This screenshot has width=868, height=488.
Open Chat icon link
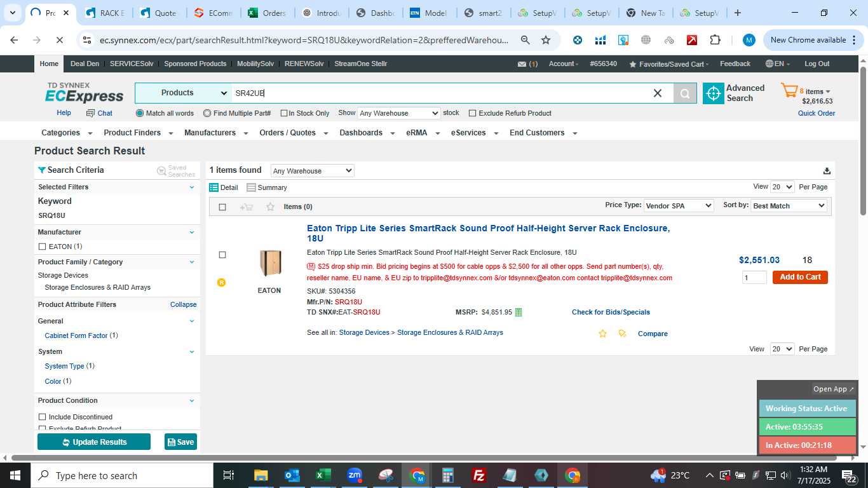point(99,113)
